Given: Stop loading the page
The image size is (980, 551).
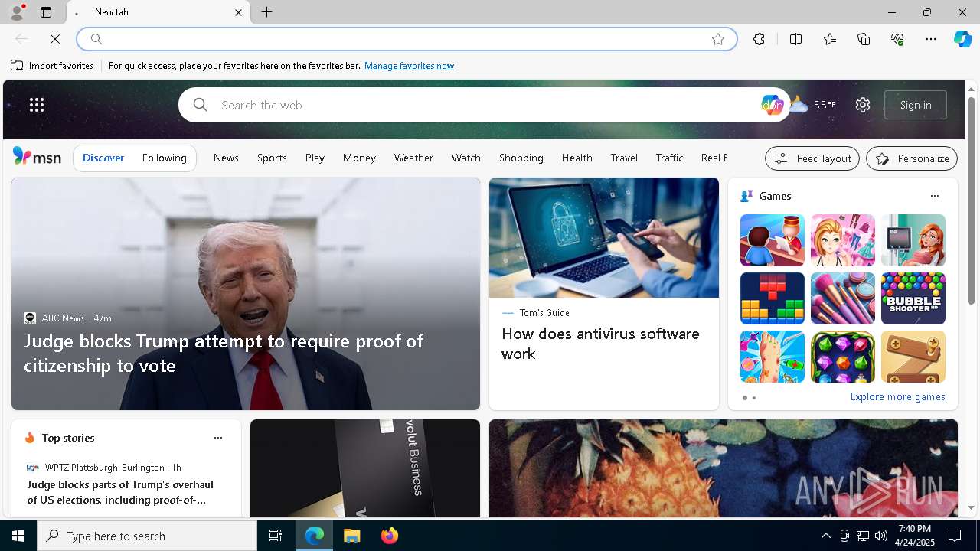Looking at the screenshot, I should tap(55, 39).
